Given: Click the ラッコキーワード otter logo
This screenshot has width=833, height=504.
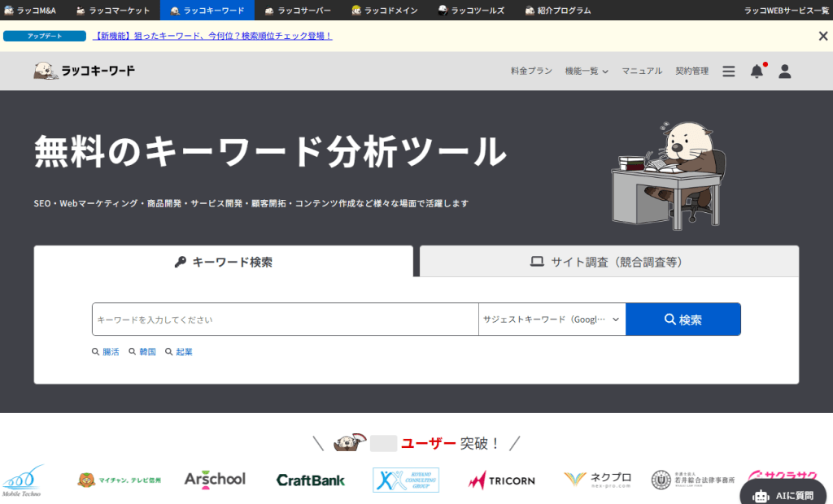Looking at the screenshot, I should (x=85, y=71).
